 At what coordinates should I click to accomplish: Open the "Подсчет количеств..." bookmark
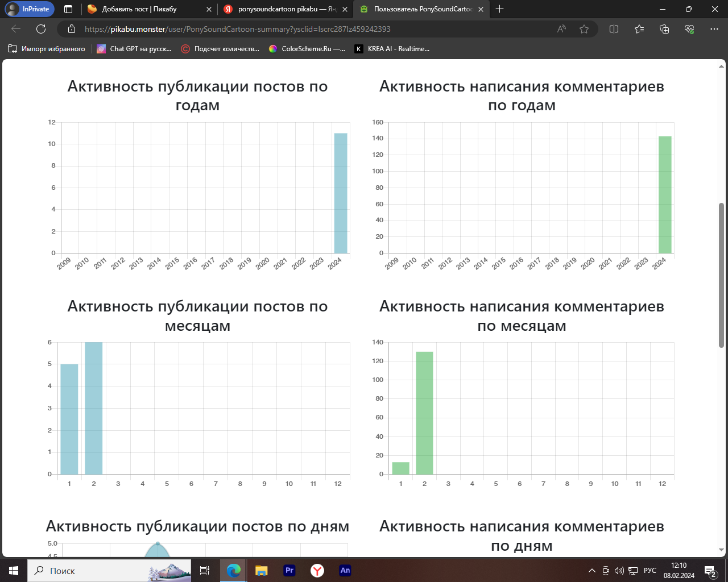pyautogui.click(x=220, y=49)
